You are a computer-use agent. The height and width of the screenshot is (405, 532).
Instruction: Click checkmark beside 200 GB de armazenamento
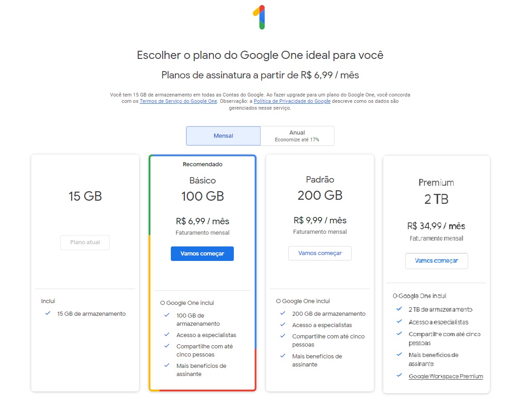coord(283,313)
